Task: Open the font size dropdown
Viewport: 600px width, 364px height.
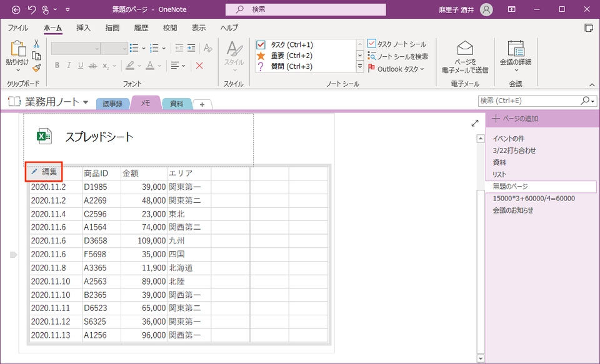Action: (x=124, y=49)
